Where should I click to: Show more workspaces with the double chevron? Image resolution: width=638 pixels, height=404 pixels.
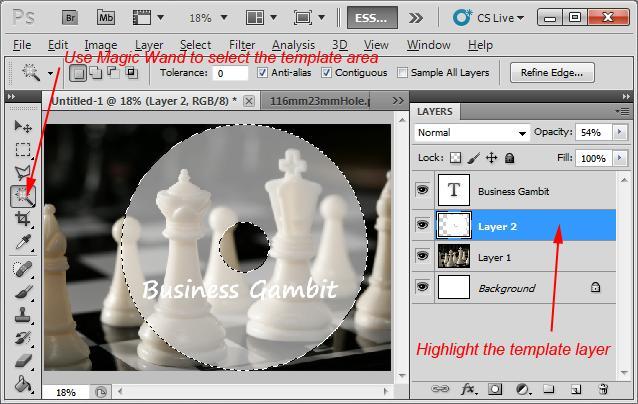click(415, 18)
